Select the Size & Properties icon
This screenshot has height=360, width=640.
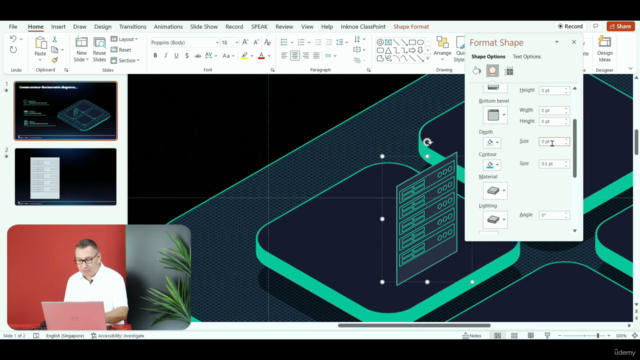click(x=509, y=71)
